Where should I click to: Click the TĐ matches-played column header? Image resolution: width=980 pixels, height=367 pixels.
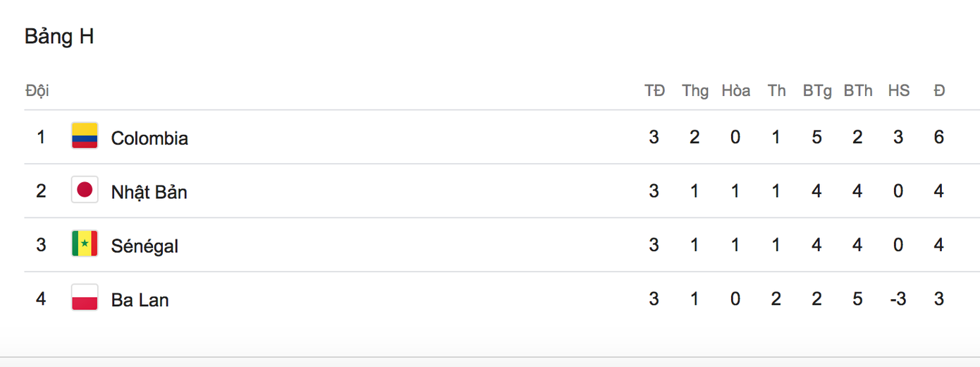point(654,91)
